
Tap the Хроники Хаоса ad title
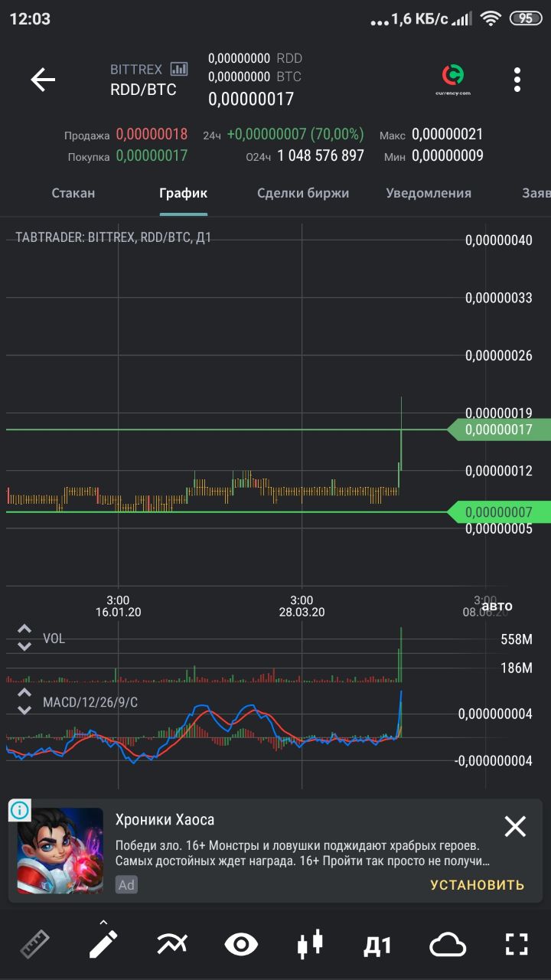coord(165,820)
